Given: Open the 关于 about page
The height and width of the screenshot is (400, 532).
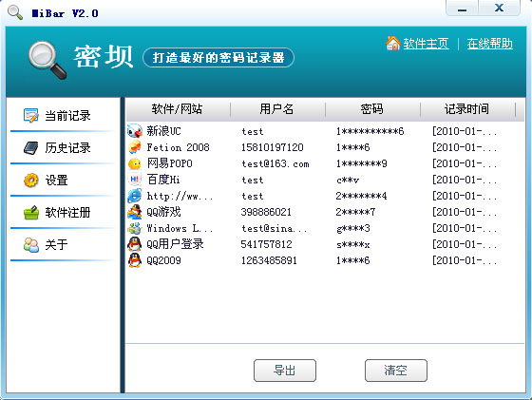Looking at the screenshot, I should pos(63,244).
